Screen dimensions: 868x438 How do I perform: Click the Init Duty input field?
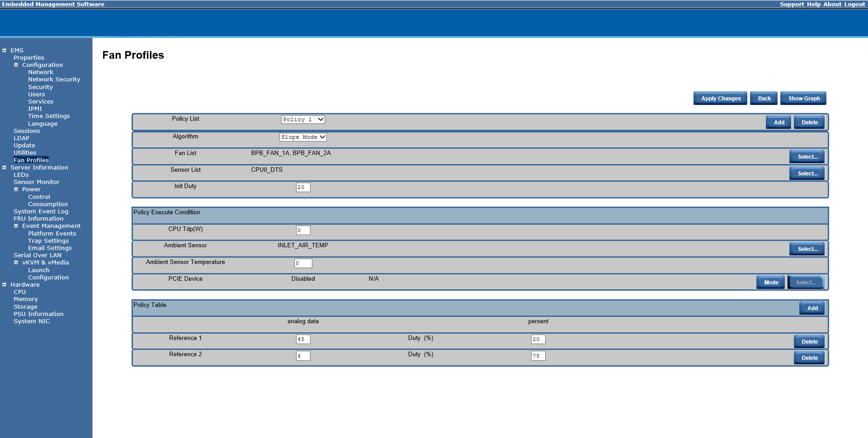click(x=303, y=188)
